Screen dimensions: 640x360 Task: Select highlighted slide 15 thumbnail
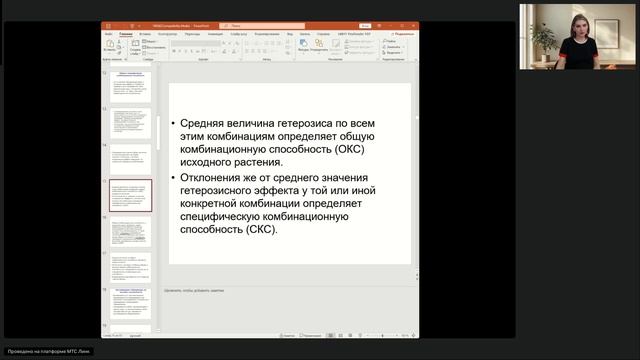[x=131, y=196]
